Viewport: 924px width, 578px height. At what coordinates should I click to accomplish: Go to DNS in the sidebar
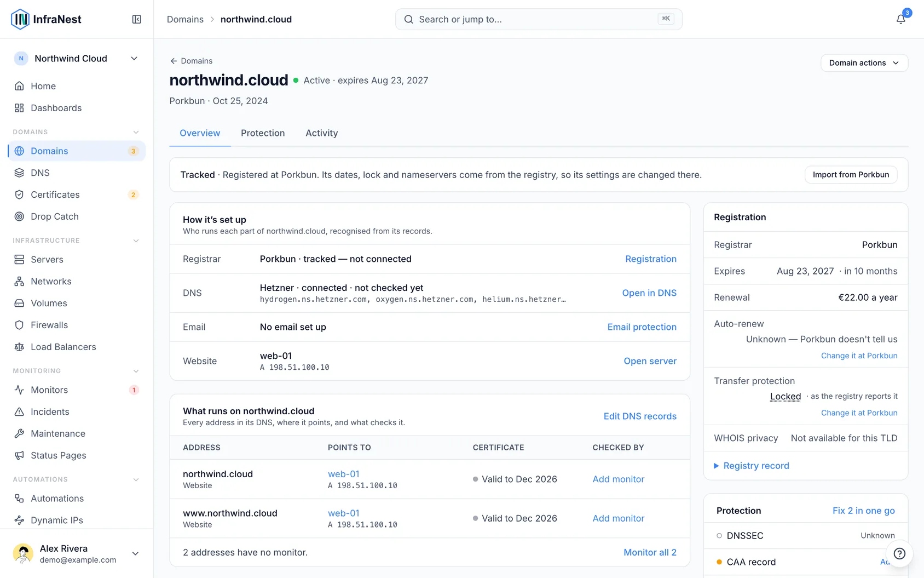[x=77, y=173]
